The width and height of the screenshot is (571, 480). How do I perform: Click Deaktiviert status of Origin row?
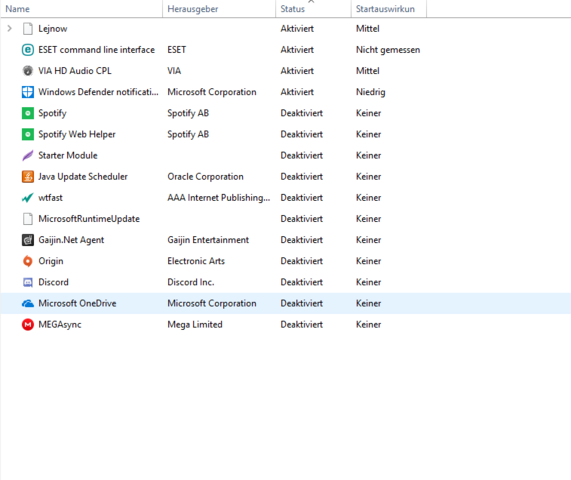302,261
